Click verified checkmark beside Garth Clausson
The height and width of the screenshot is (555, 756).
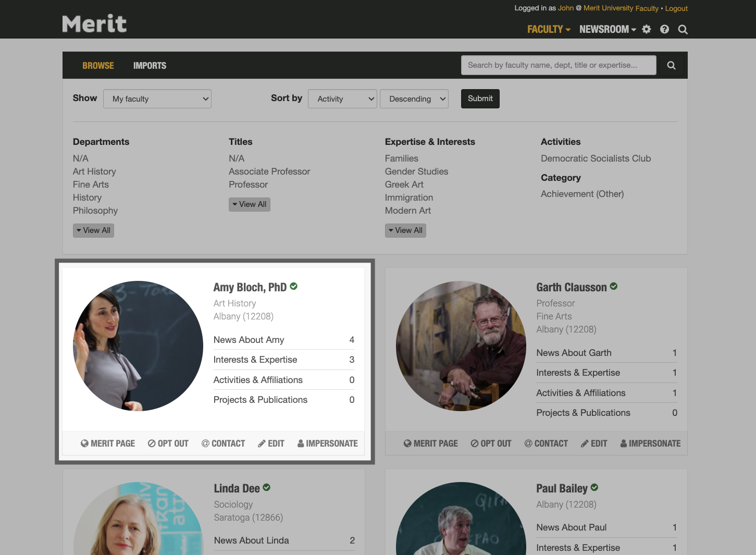tap(614, 286)
